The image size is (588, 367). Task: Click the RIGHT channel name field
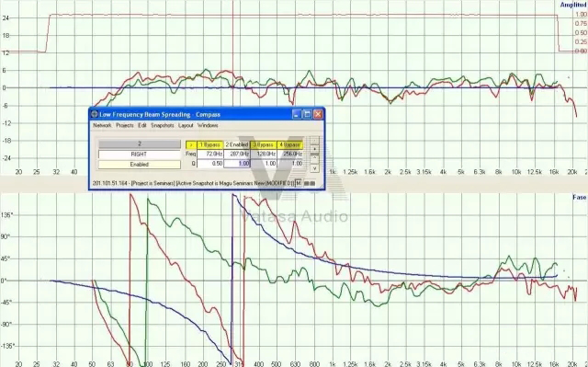140,155
